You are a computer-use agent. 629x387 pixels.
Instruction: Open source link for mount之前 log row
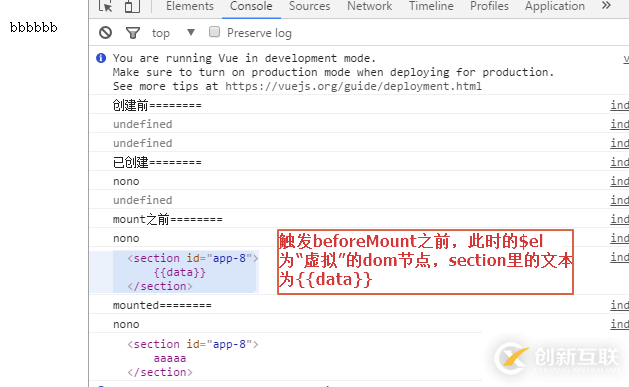click(x=620, y=219)
